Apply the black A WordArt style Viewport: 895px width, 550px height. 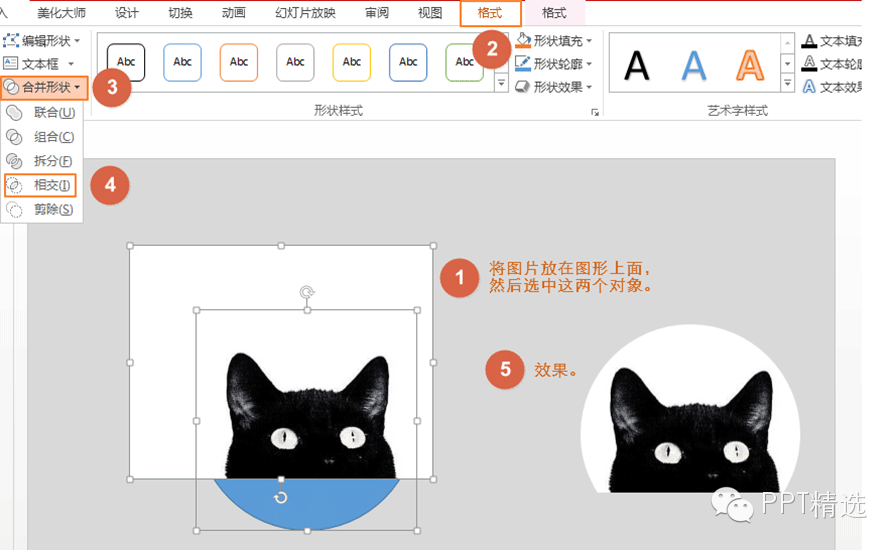pos(636,64)
